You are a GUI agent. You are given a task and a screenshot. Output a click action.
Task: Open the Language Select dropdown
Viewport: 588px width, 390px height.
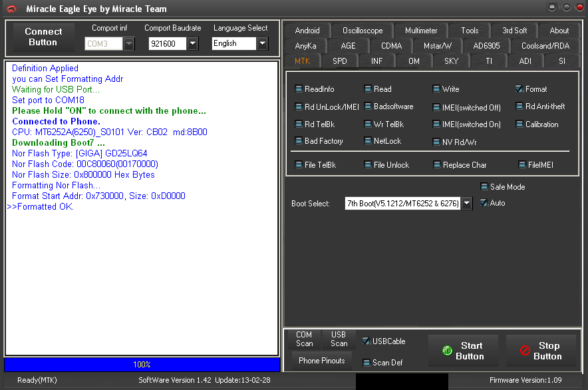pyautogui.click(x=263, y=43)
